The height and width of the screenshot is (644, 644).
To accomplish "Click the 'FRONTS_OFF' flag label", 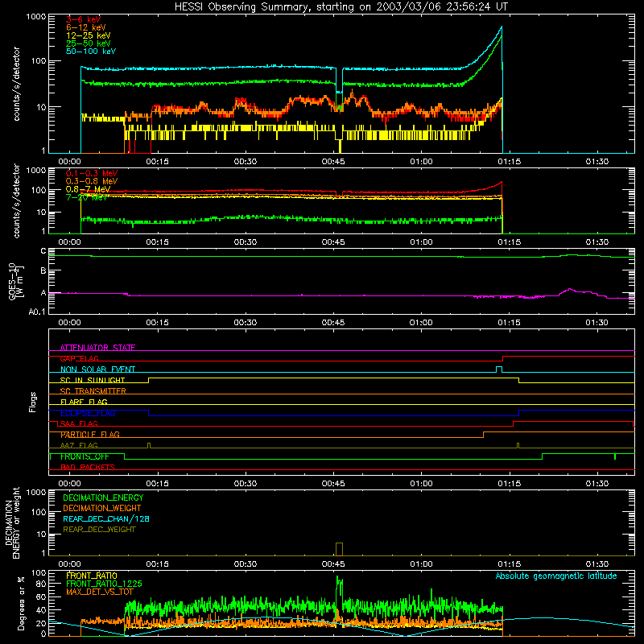I will [x=85, y=456].
